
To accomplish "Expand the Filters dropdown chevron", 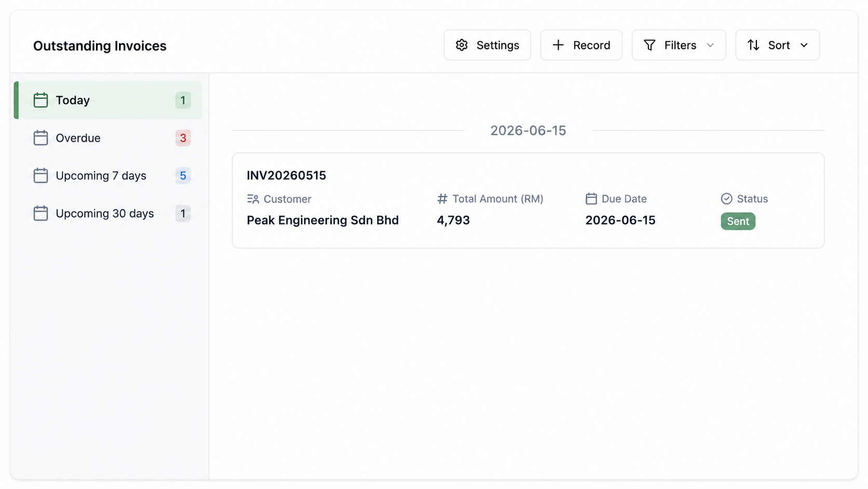I will click(710, 45).
